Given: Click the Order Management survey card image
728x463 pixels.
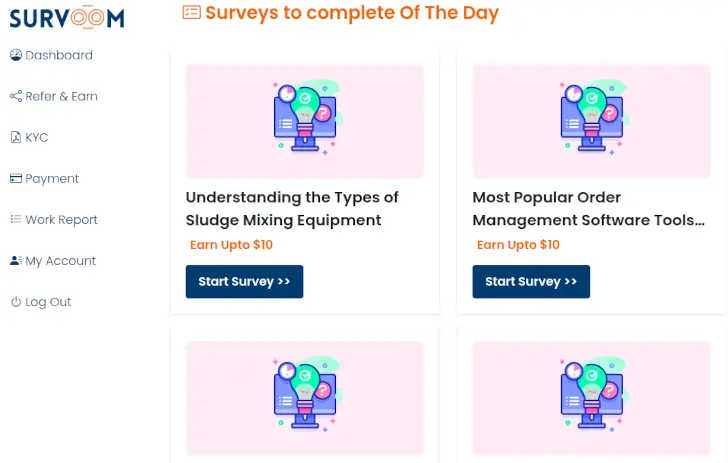Looking at the screenshot, I should tap(591, 120).
